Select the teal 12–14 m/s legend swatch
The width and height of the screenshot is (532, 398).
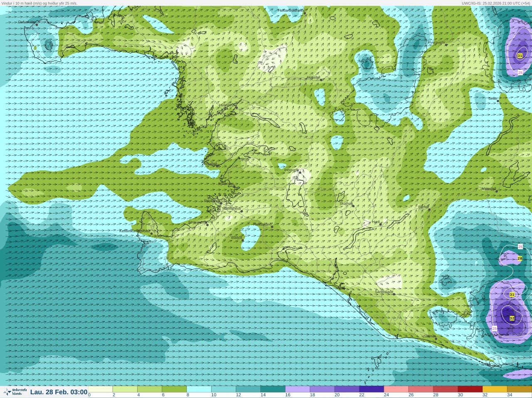click(248, 389)
